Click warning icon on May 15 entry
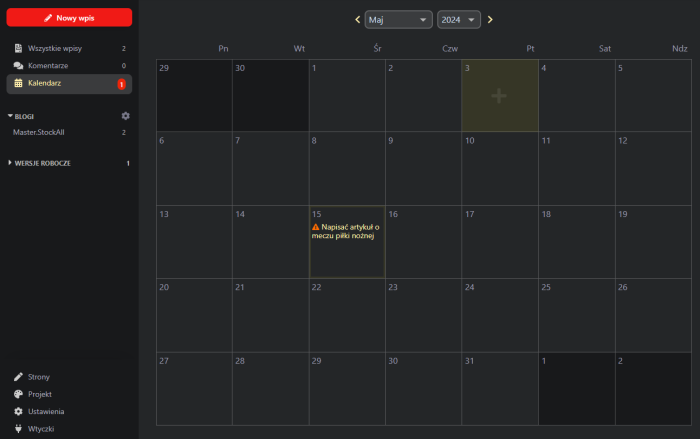This screenshot has width=700, height=439. tap(317, 227)
